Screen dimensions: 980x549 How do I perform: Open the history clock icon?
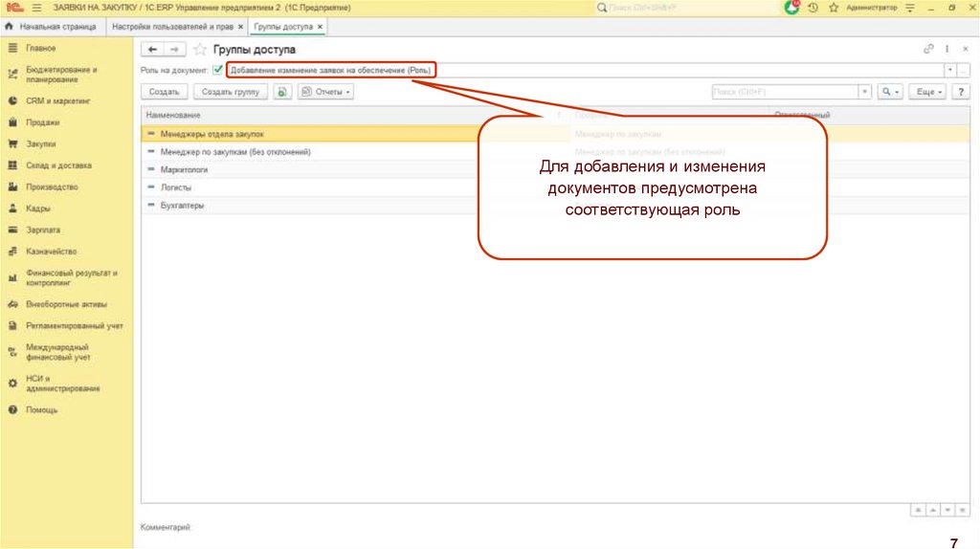[813, 8]
